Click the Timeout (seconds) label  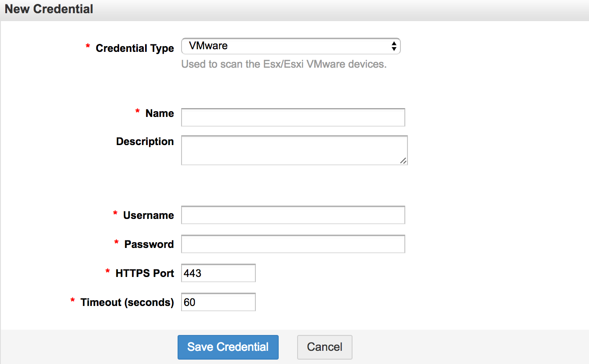coord(127,302)
